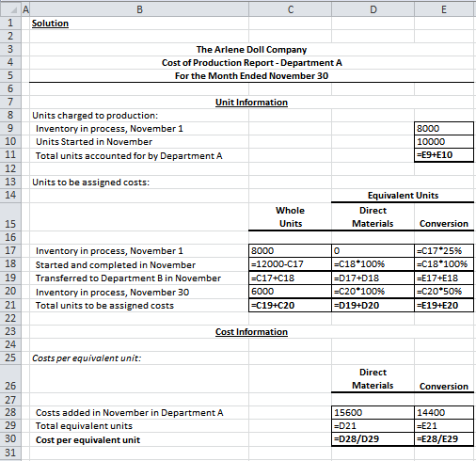Click 'Inventory in process, November 30' label
This screenshot has width=476, height=461.
point(113,293)
